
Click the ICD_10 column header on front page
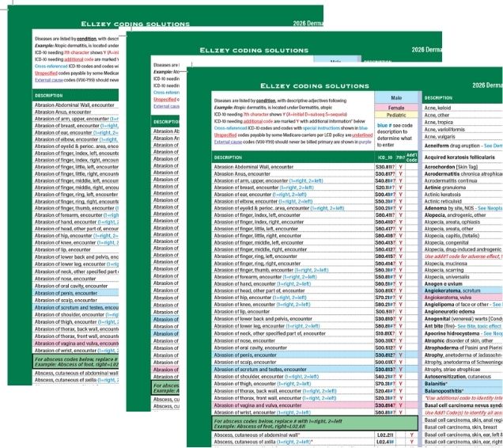pos(385,158)
